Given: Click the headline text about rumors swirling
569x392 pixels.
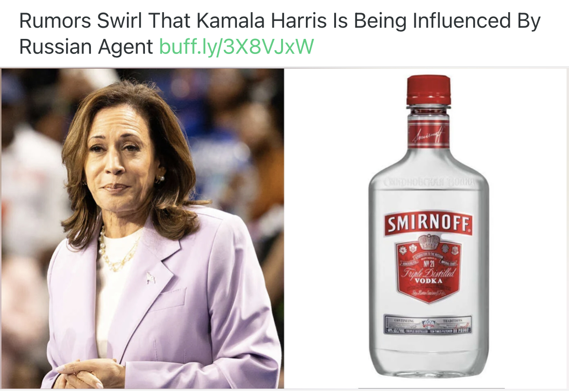Looking at the screenshot, I should click(x=280, y=34).
